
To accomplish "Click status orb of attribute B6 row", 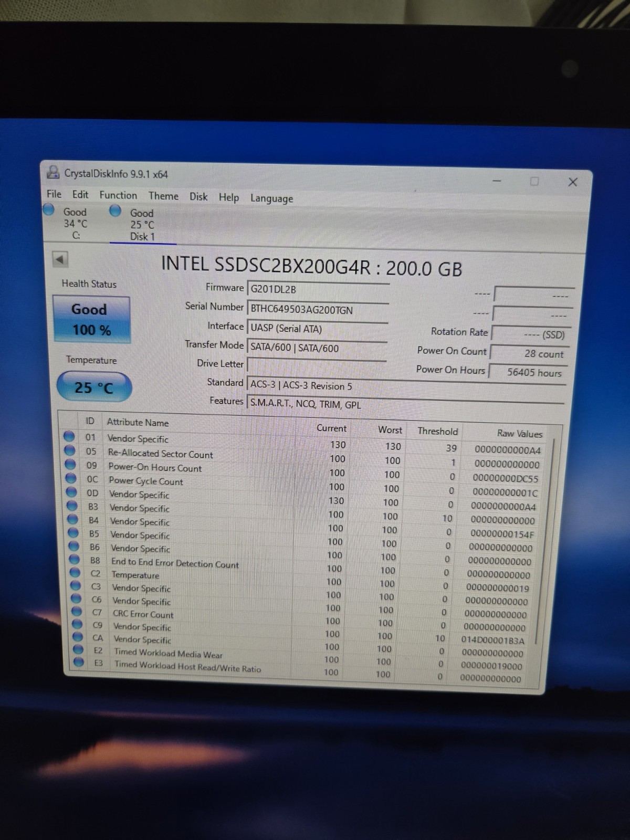I will 74,546.
